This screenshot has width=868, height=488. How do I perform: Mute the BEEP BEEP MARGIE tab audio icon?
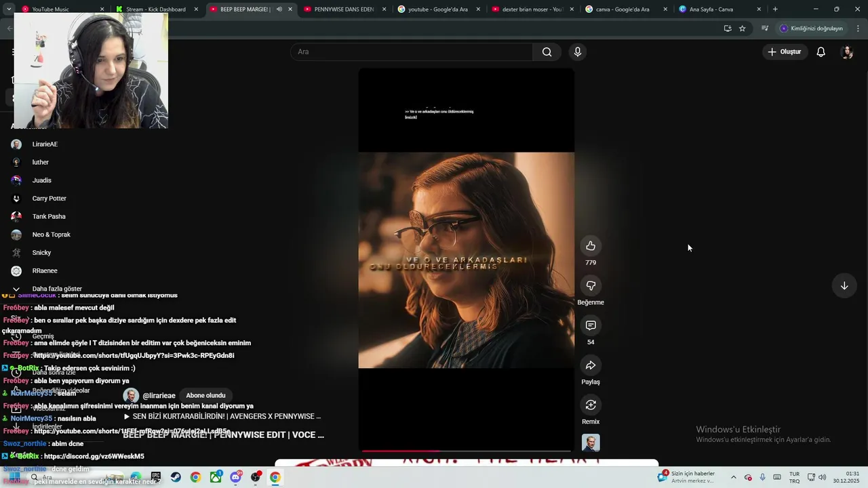279,9
